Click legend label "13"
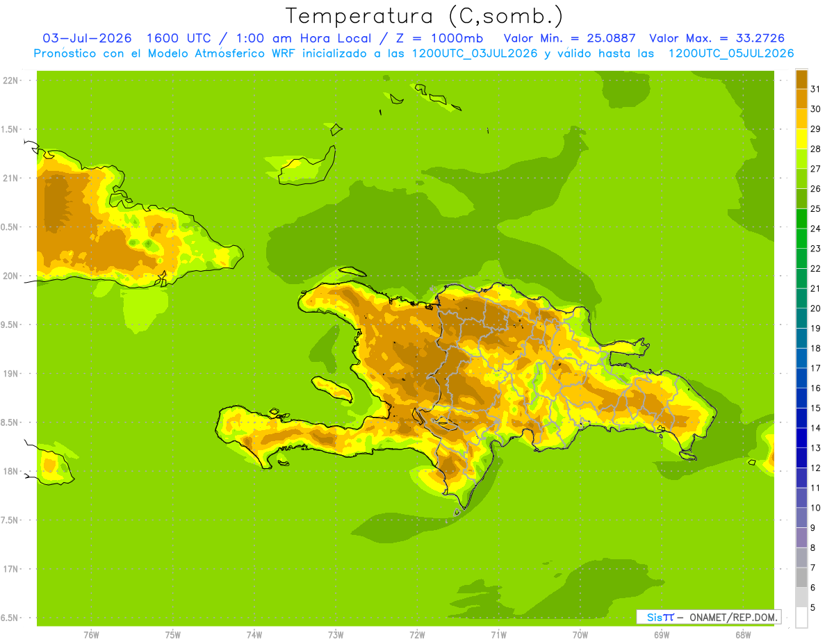834x644 pixels. click(x=815, y=448)
